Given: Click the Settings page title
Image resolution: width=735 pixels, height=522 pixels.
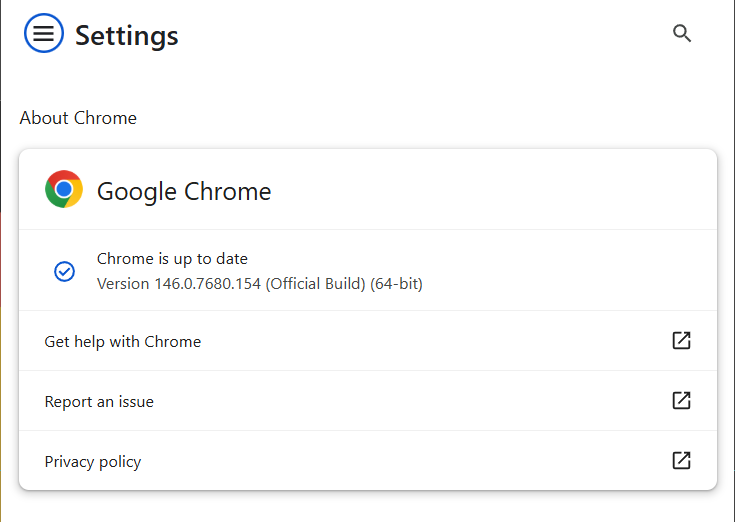Looking at the screenshot, I should click(127, 36).
